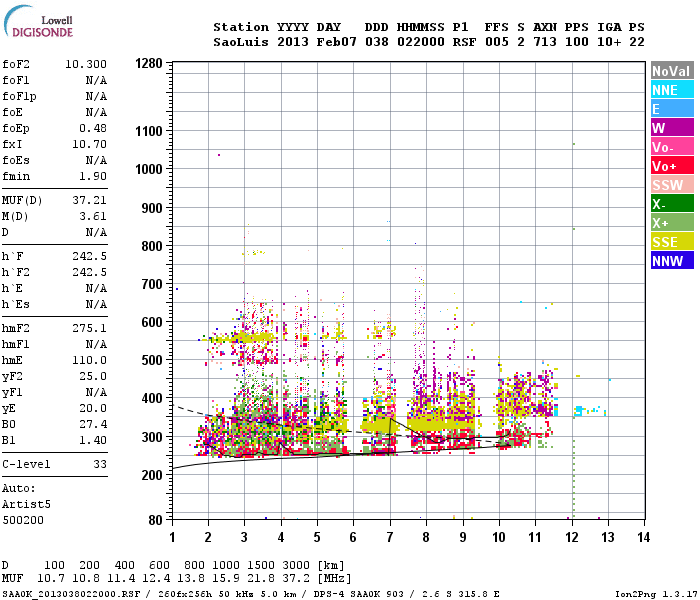Click the MUF 10.7 table value
The height and width of the screenshot is (600, 700).
51,579
